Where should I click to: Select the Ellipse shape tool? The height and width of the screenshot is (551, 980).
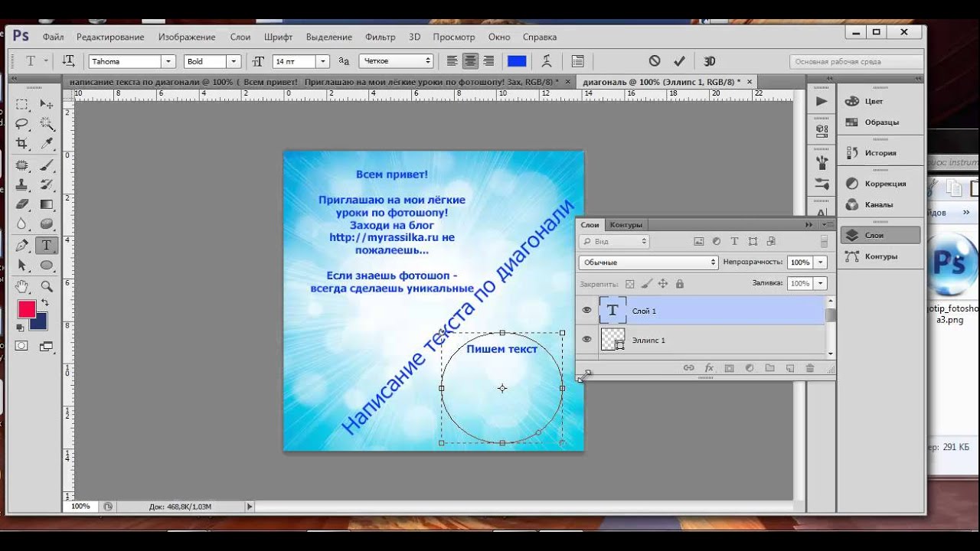[47, 266]
